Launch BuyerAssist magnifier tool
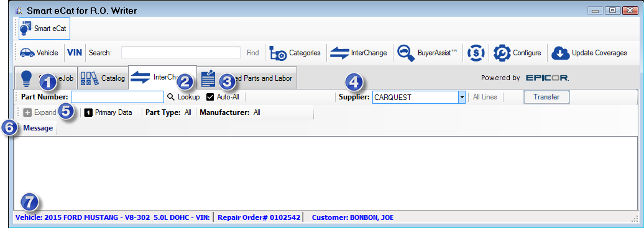The height and width of the screenshot is (228, 644). [426, 53]
